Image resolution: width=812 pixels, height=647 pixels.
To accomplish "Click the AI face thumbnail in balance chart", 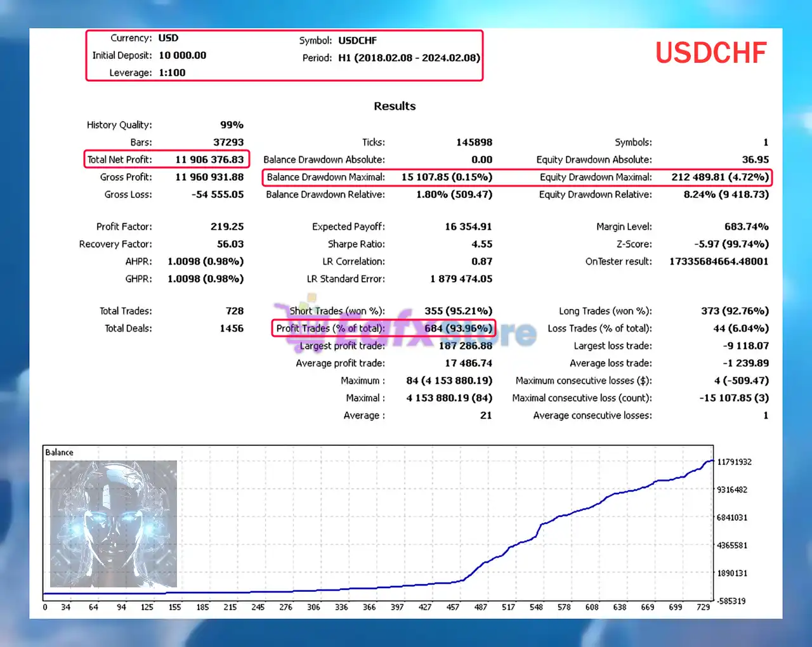I will 114,524.
